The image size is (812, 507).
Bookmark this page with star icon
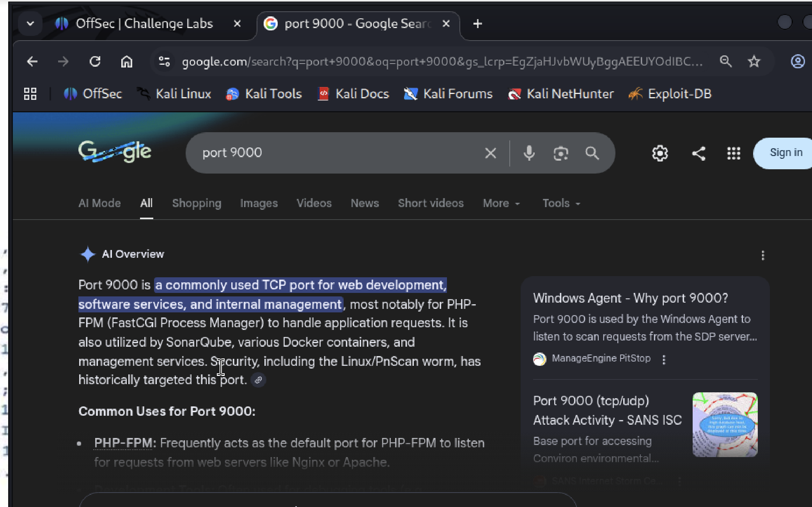point(754,62)
